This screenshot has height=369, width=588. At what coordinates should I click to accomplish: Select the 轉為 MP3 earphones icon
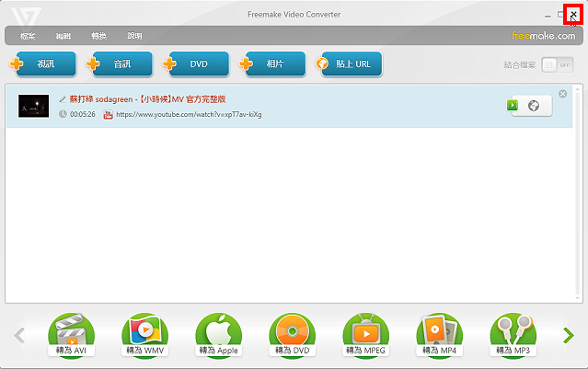(x=513, y=335)
